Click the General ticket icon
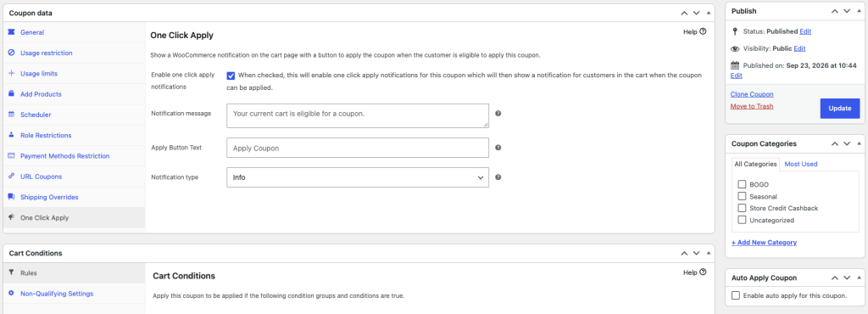 click(11, 32)
